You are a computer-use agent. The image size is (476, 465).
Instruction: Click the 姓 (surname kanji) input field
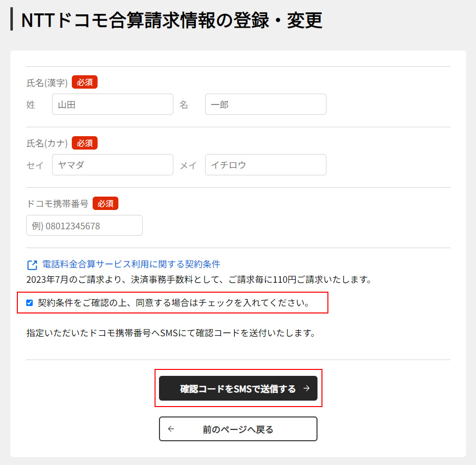tap(112, 104)
